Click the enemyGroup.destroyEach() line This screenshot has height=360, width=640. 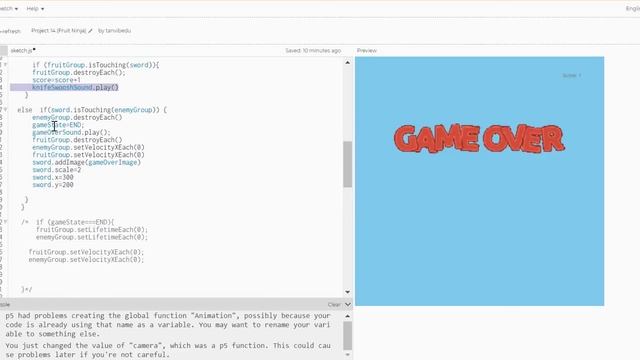(x=77, y=118)
